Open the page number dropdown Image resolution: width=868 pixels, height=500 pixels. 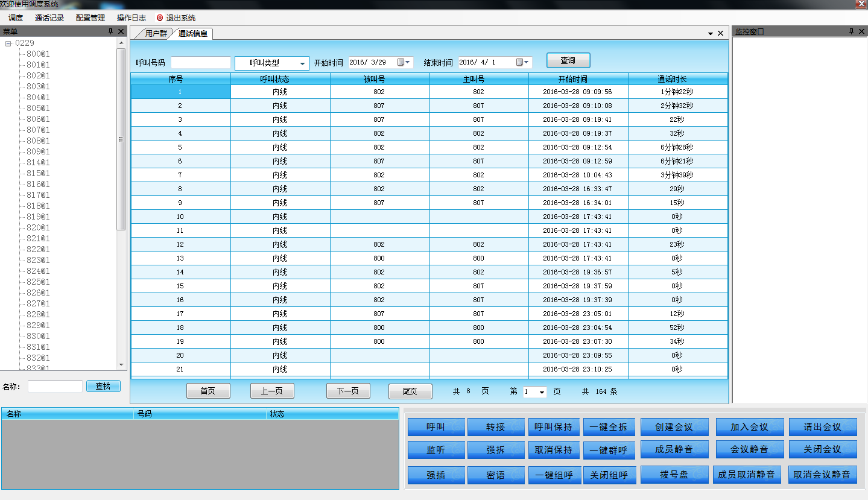point(542,393)
